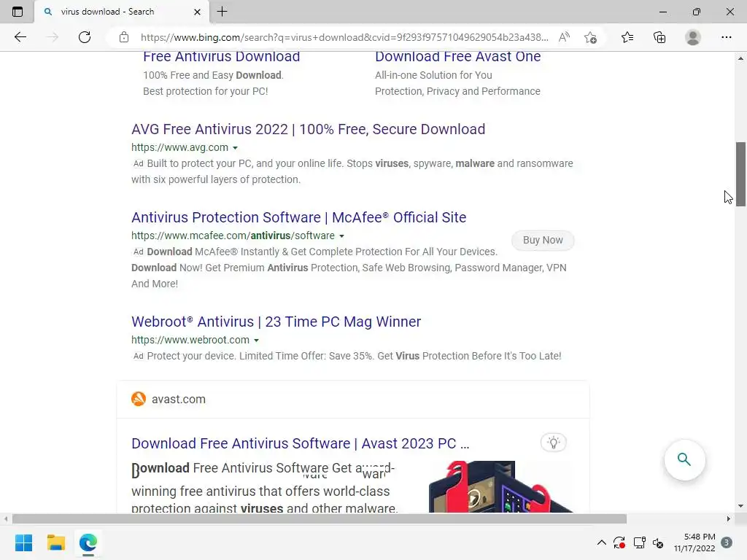Open network status tray icon
This screenshot has height=560, width=747.
click(639, 542)
